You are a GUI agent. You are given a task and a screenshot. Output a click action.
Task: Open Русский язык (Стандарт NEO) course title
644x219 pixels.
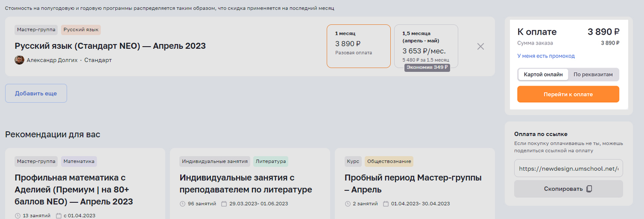(110, 46)
